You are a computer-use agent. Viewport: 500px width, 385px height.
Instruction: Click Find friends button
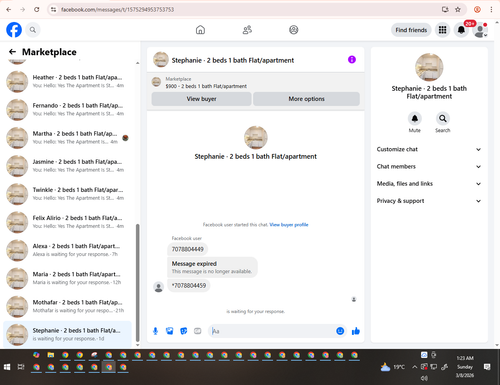tap(411, 30)
